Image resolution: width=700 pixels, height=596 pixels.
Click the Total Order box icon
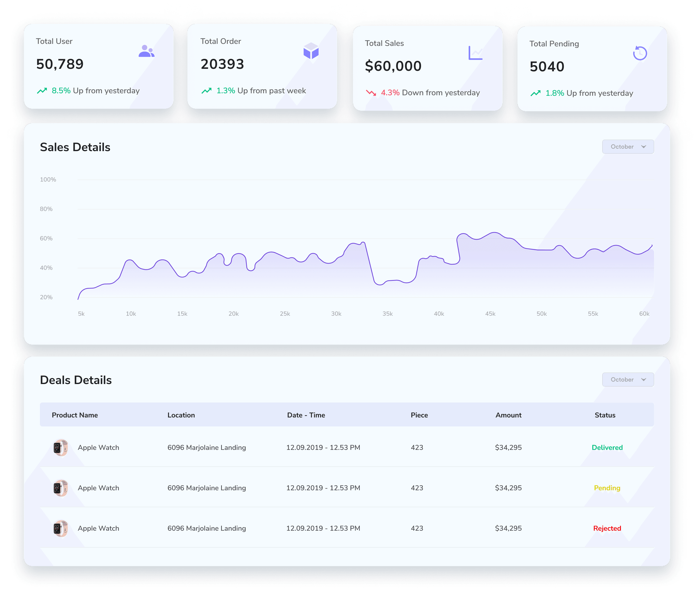[x=311, y=51]
